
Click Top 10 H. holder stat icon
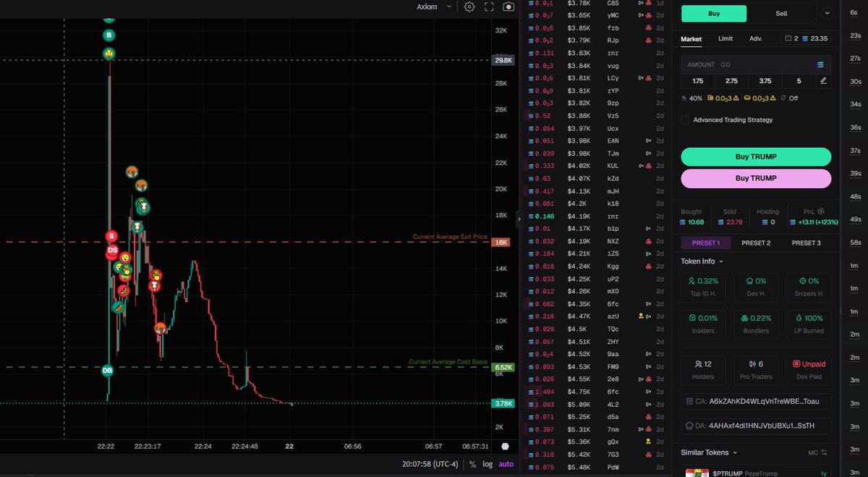692,281
